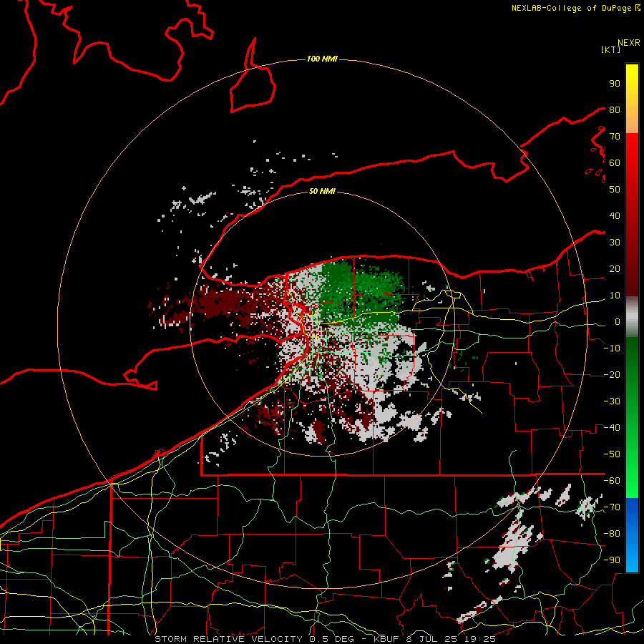Click the gray zero-velocity segment of the color bar
This screenshot has height=644, width=644.
[x=632, y=317]
